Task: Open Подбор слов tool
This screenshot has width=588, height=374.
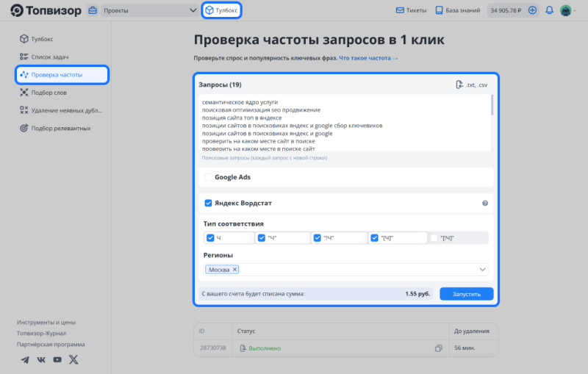Action: (43, 93)
